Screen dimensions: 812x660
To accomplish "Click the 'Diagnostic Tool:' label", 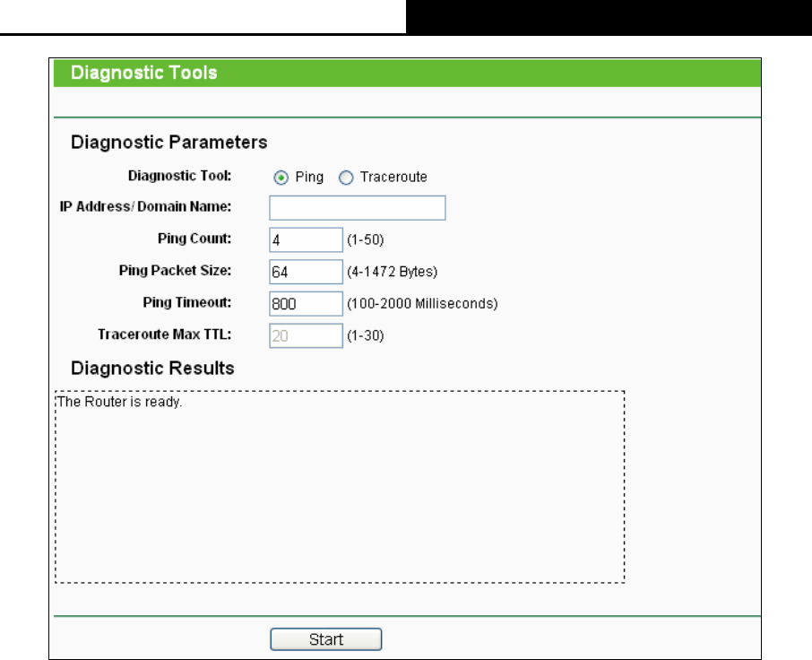I will (179, 176).
